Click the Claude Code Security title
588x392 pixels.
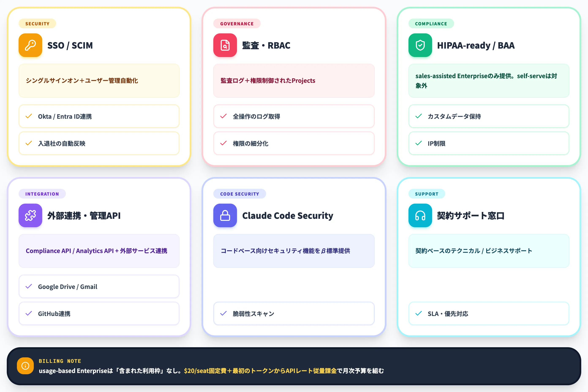pyautogui.click(x=288, y=216)
